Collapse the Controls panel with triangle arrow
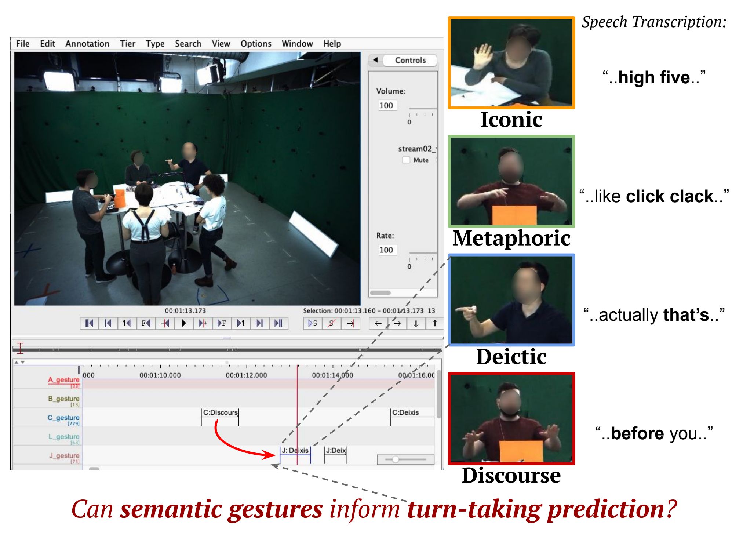743x560 pixels. point(375,60)
